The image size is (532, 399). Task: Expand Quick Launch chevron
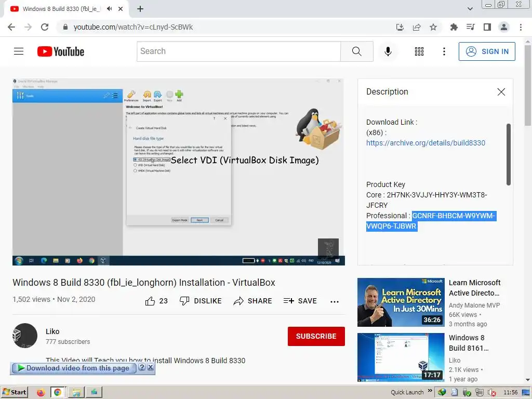430,391
